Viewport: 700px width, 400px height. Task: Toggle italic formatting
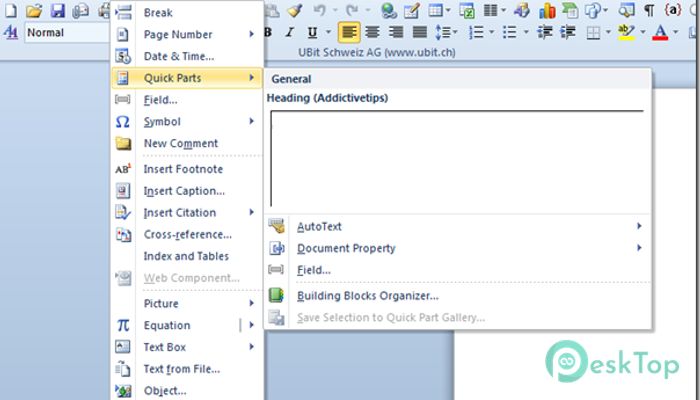pos(290,32)
